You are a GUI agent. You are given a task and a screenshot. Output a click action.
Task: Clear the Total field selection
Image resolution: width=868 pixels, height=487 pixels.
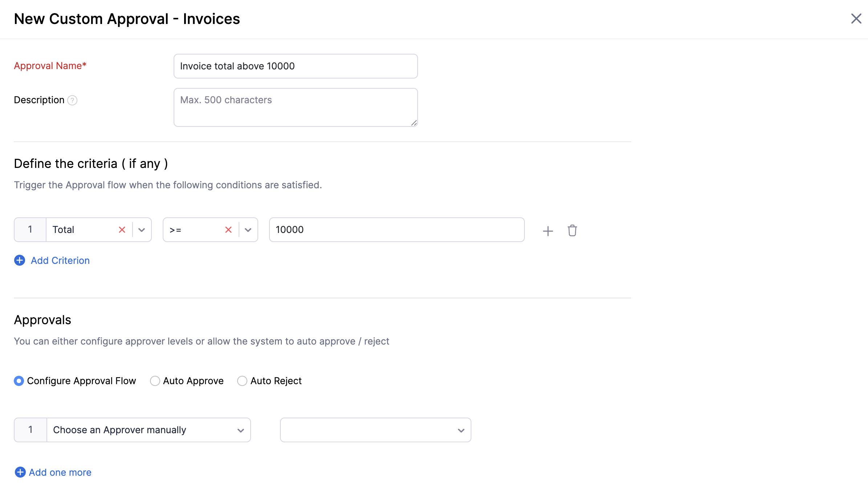click(x=122, y=230)
